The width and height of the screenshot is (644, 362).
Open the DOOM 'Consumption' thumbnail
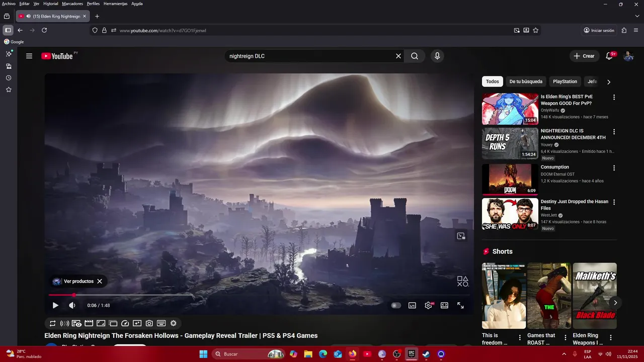tap(510, 179)
